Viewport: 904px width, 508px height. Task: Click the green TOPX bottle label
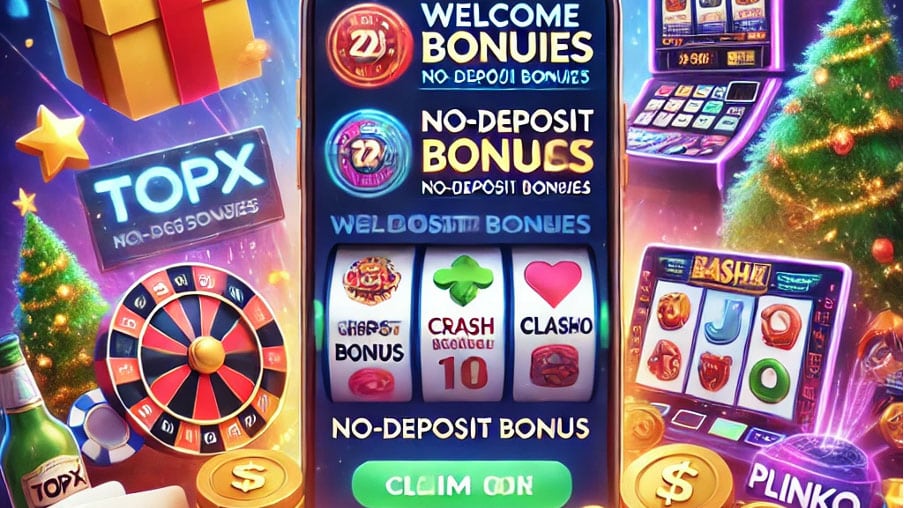59,482
